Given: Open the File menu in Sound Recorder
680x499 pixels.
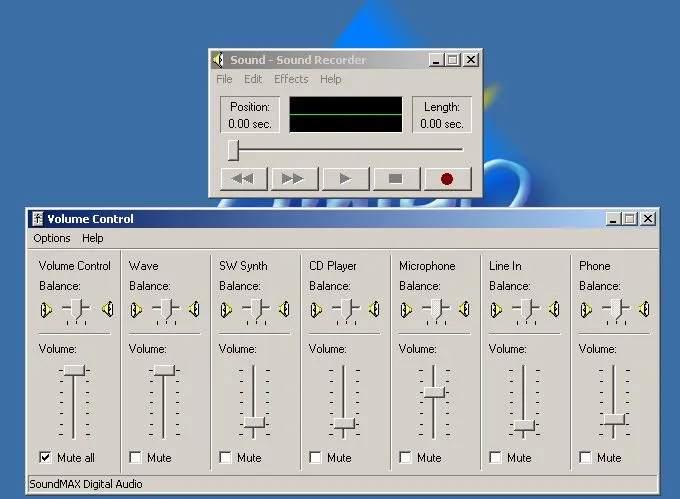Looking at the screenshot, I should [224, 79].
